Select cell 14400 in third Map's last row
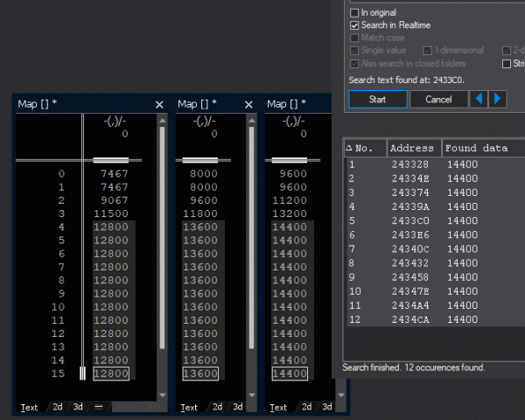 pos(290,374)
